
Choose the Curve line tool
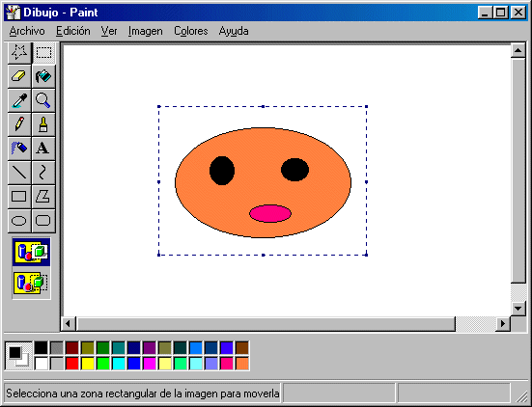(43, 173)
